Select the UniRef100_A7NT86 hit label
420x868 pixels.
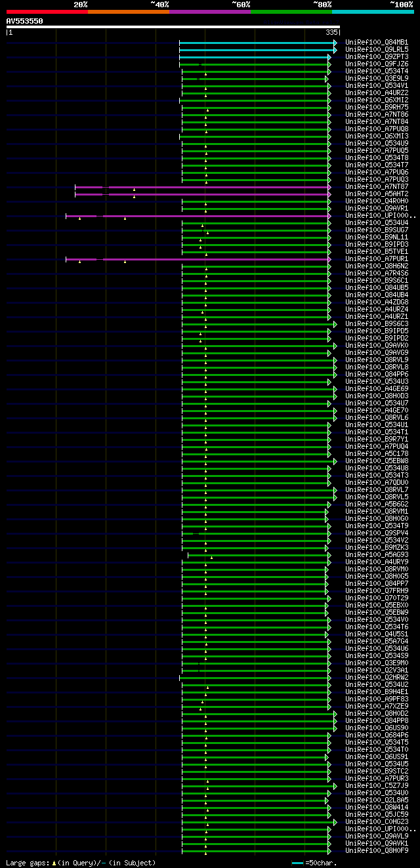tap(377, 115)
